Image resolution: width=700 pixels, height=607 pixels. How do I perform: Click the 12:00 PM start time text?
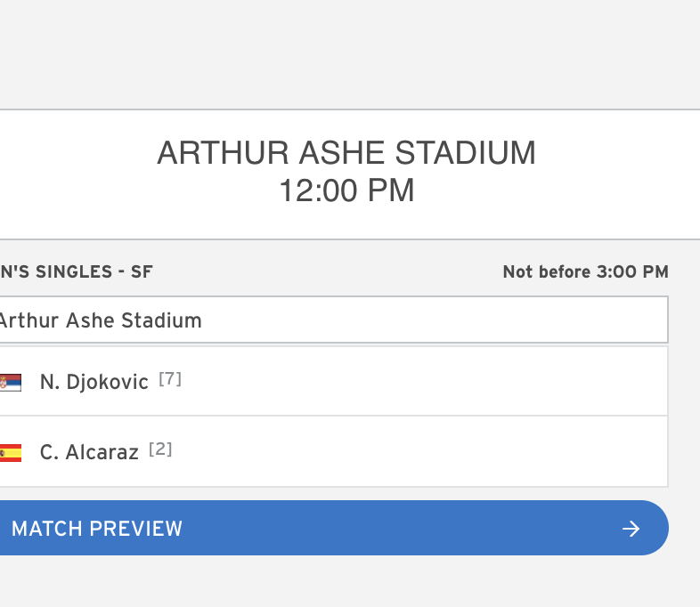pos(346,190)
